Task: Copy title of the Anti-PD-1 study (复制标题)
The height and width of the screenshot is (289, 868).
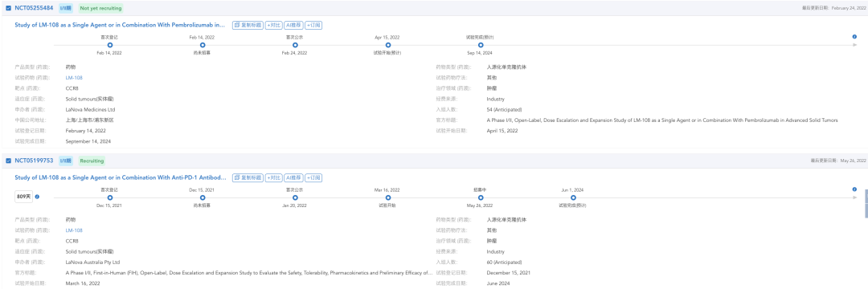Action: coord(248,178)
